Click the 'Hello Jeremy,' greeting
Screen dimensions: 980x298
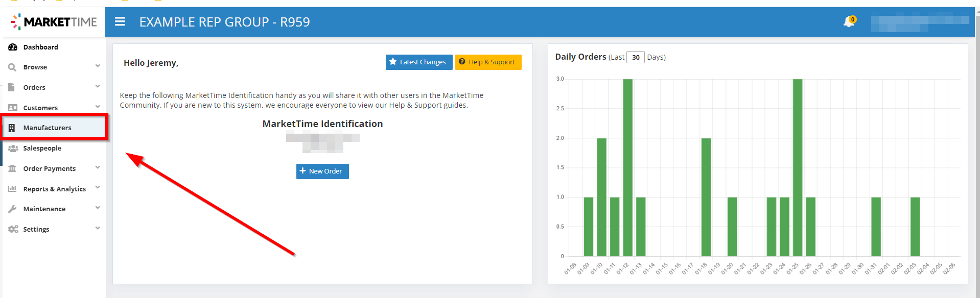(x=151, y=63)
